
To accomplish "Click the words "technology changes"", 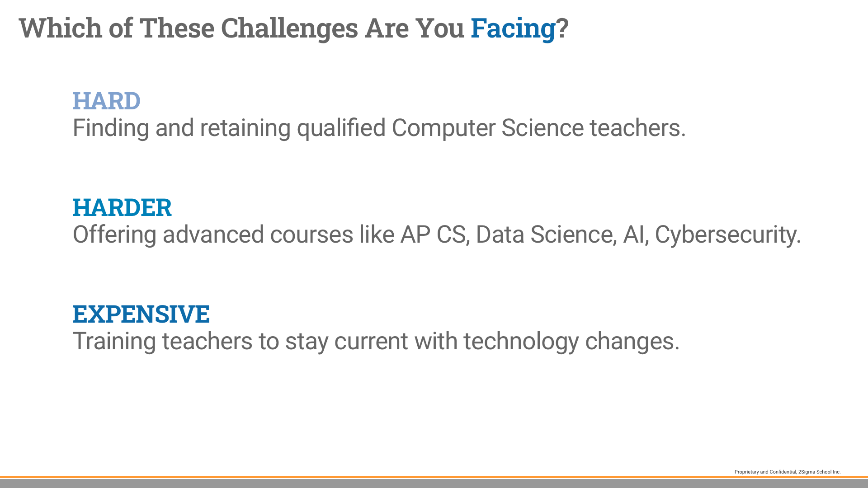I will tap(571, 341).
